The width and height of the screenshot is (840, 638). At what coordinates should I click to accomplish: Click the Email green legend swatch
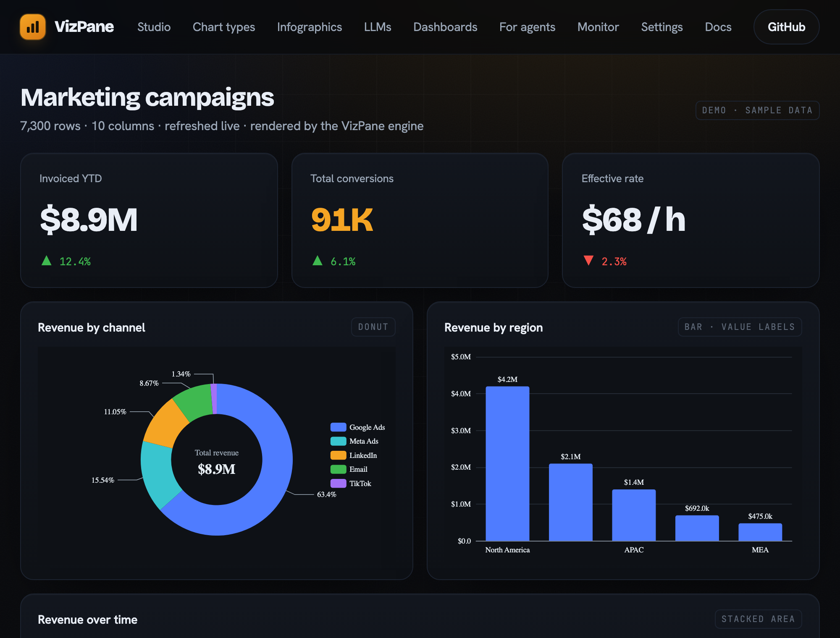[x=338, y=469]
